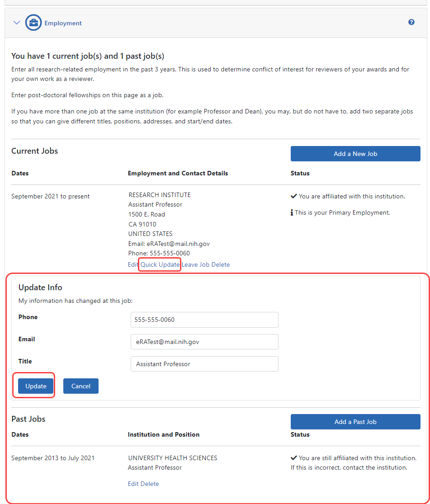This screenshot has width=430, height=504.
Task: Open the Employment help question mark
Action: [411, 22]
